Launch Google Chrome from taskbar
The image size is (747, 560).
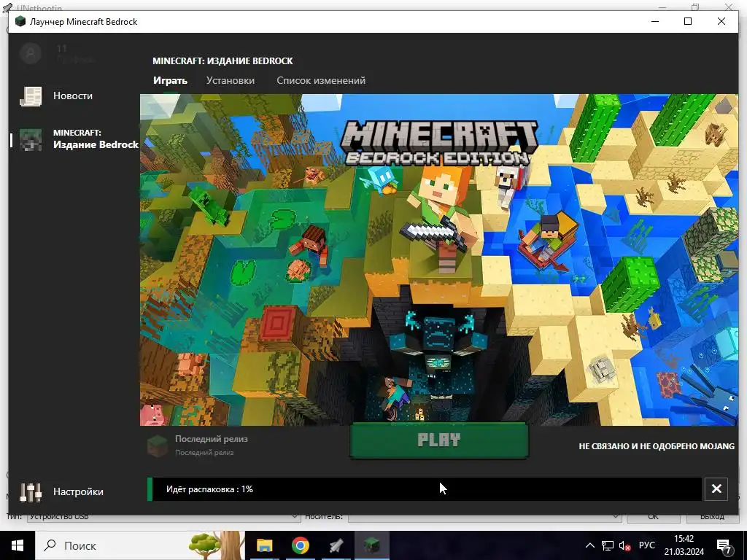pyautogui.click(x=300, y=545)
